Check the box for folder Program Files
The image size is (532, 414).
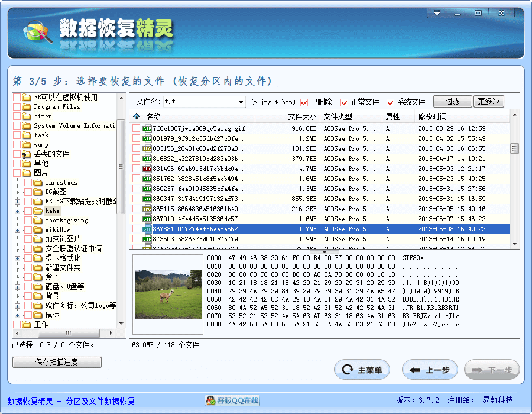17,107
